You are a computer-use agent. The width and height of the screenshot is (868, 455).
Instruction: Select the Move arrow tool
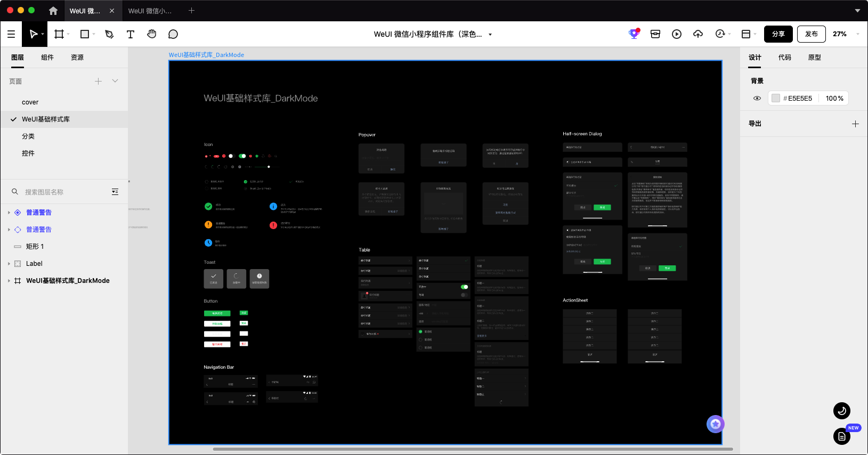(x=33, y=34)
